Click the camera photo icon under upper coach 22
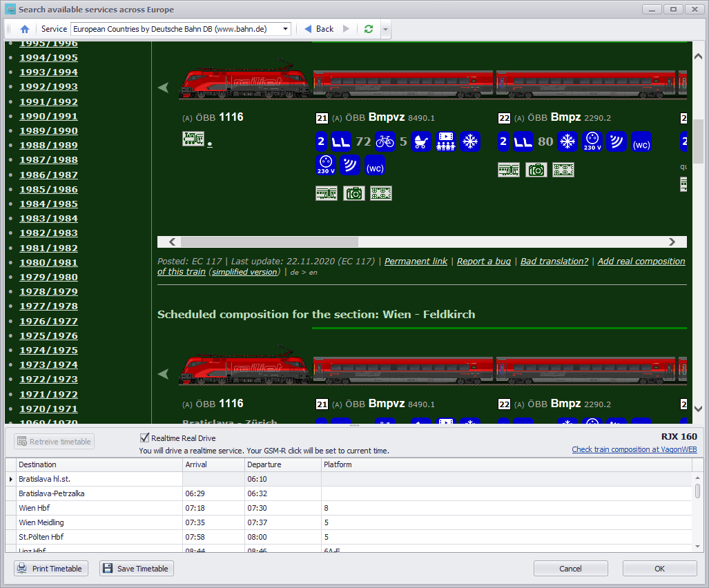This screenshot has width=709, height=588. [536, 170]
